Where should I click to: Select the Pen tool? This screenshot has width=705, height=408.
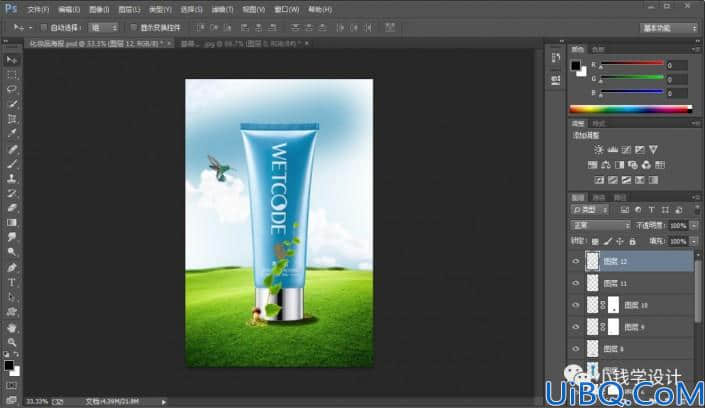(x=12, y=268)
